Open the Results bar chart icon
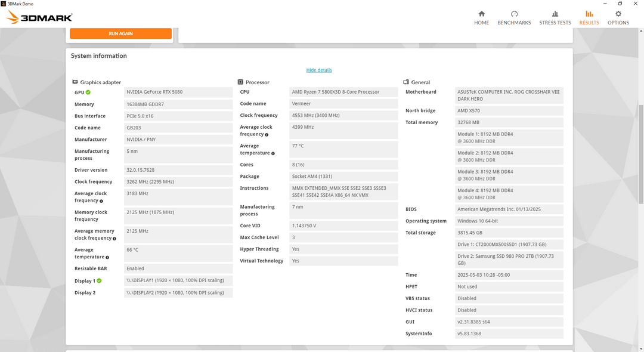Viewport: 644px width, 352px height. (589, 14)
